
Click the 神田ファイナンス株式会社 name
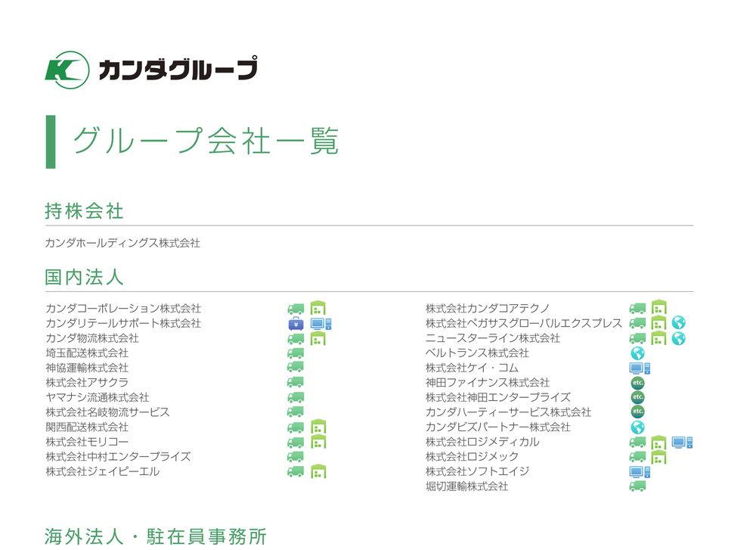click(488, 383)
